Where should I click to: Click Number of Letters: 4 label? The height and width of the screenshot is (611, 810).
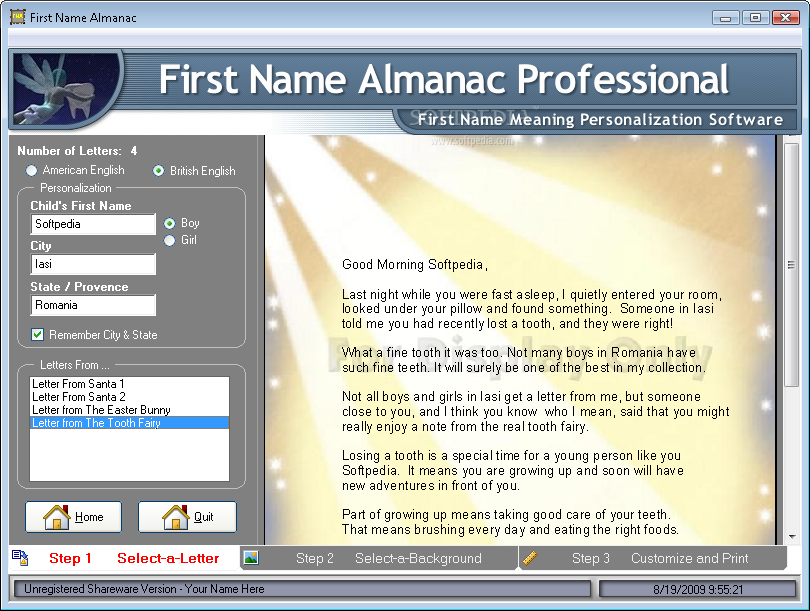click(x=77, y=151)
